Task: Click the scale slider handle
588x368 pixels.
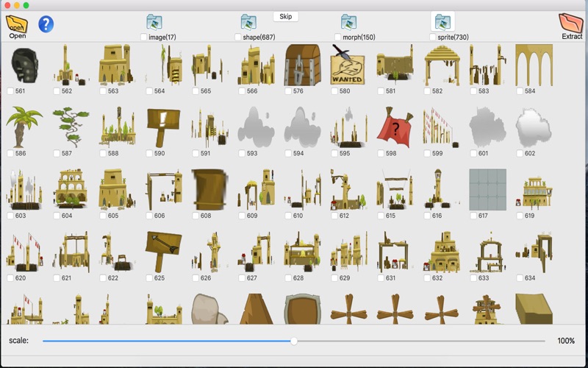Action: [x=294, y=341]
